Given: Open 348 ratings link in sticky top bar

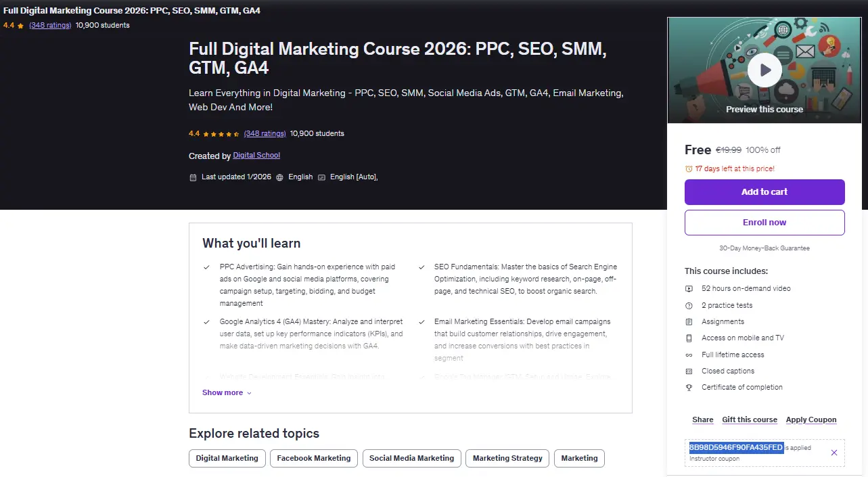Looking at the screenshot, I should click(50, 25).
